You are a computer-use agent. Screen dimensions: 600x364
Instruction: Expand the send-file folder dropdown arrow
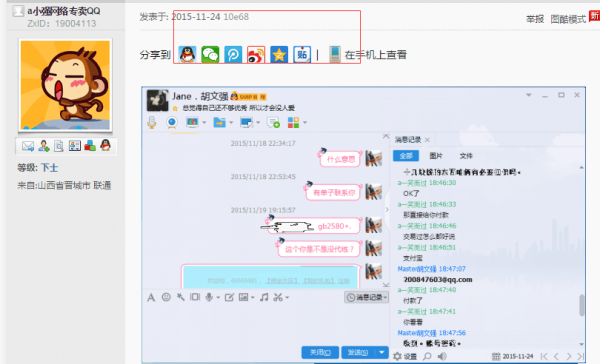231,123
